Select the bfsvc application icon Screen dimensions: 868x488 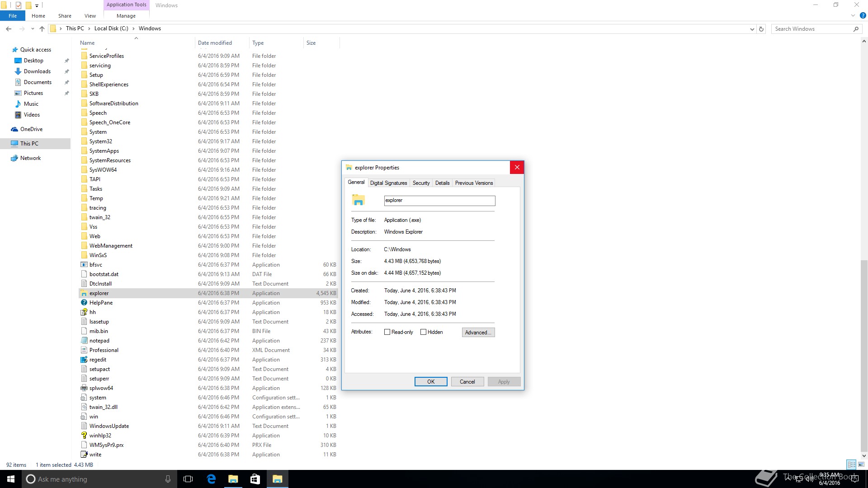[84, 265]
